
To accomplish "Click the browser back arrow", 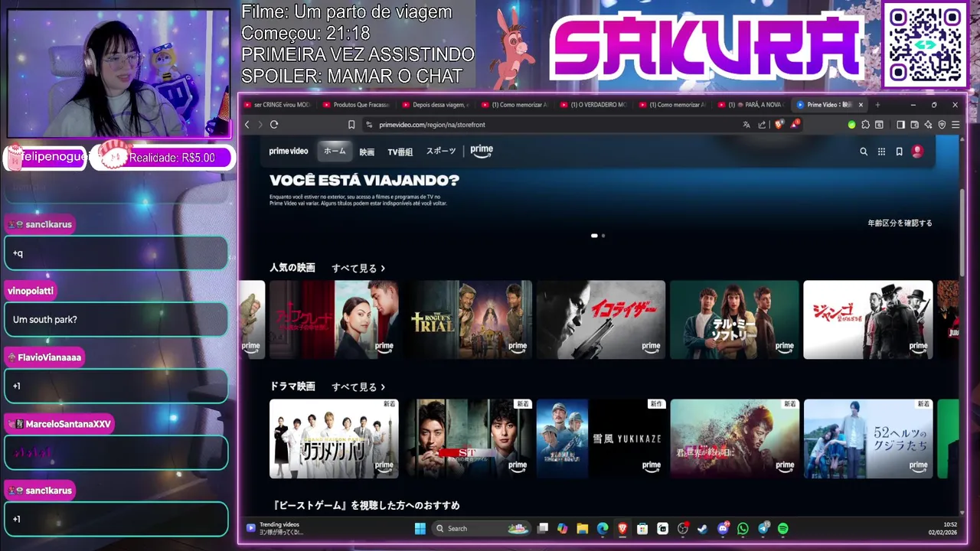I will click(247, 125).
